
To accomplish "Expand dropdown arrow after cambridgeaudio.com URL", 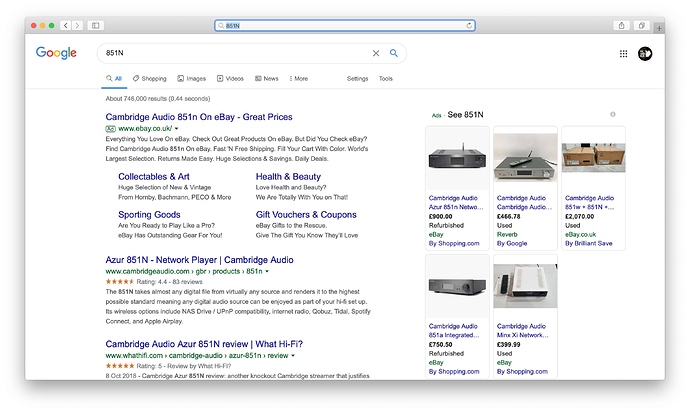I will [267, 271].
